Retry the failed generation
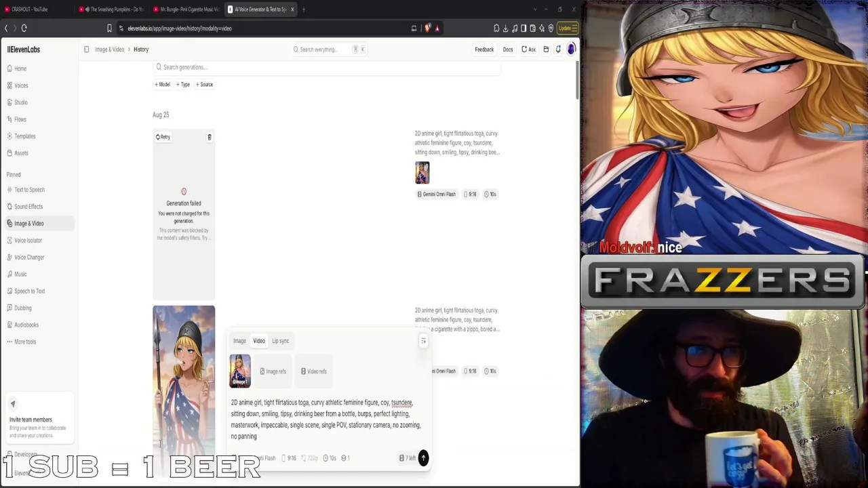This screenshot has width=868, height=488. pyautogui.click(x=163, y=137)
